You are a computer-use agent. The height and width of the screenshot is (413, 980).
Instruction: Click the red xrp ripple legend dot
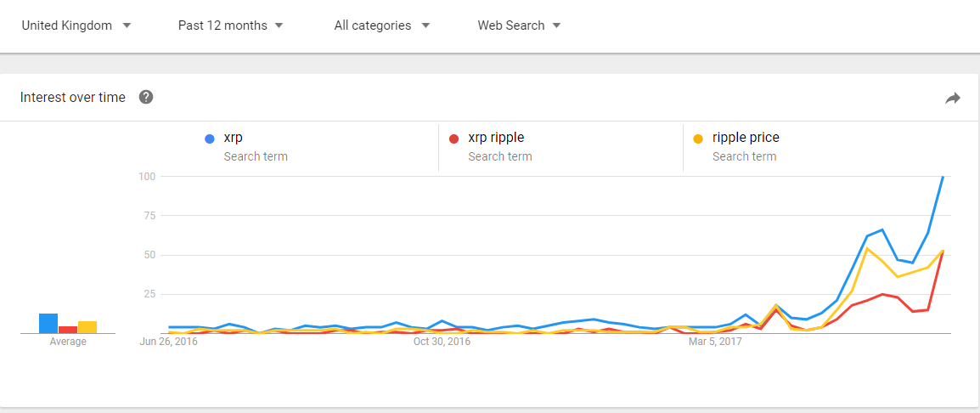click(x=453, y=139)
